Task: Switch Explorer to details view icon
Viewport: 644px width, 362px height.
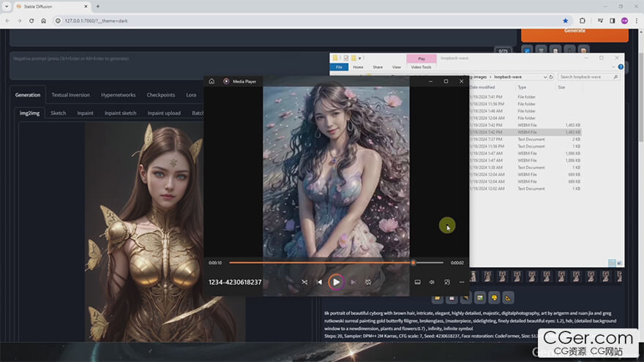Action: [x=612, y=263]
